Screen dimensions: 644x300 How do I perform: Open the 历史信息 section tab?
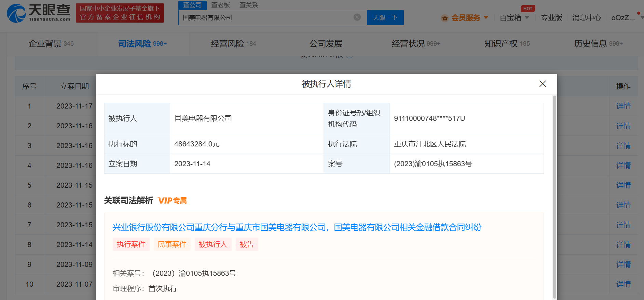pos(598,44)
